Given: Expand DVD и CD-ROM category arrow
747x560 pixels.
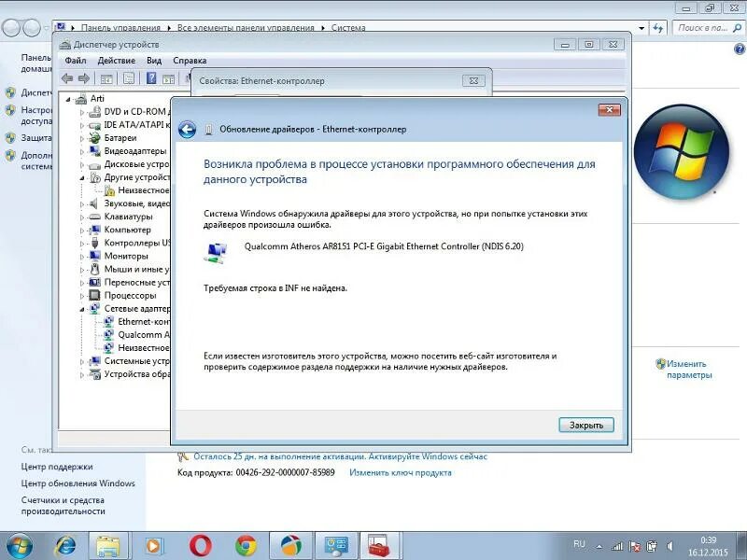Looking at the screenshot, I should pyautogui.click(x=82, y=112).
